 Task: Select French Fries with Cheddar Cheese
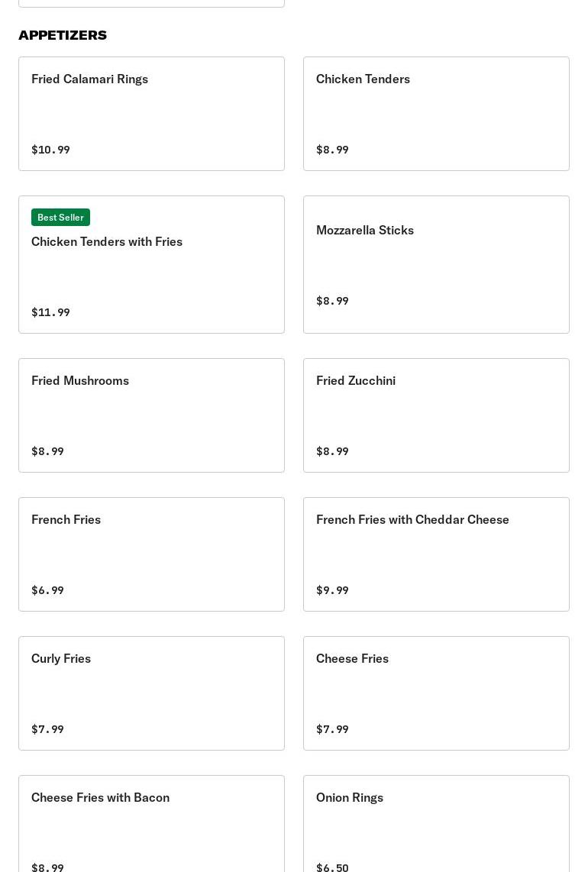point(436,554)
